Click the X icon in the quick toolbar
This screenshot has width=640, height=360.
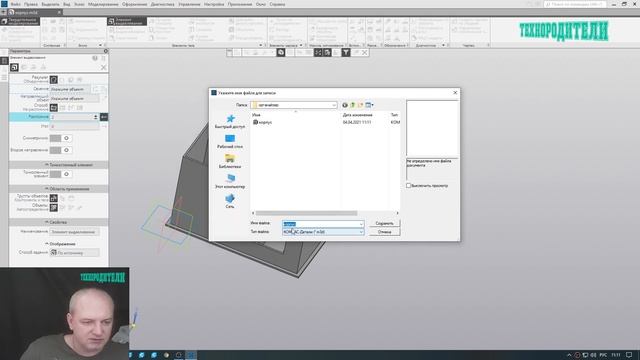[x=364, y=52]
